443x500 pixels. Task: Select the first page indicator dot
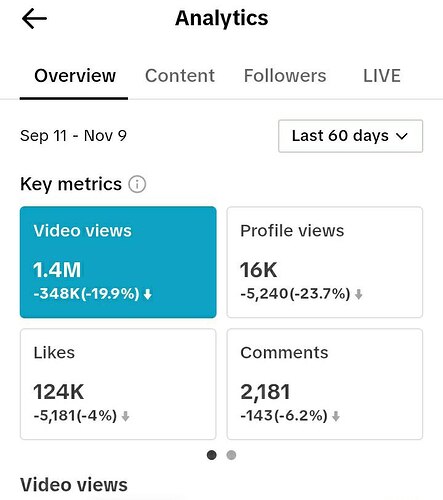(x=212, y=455)
